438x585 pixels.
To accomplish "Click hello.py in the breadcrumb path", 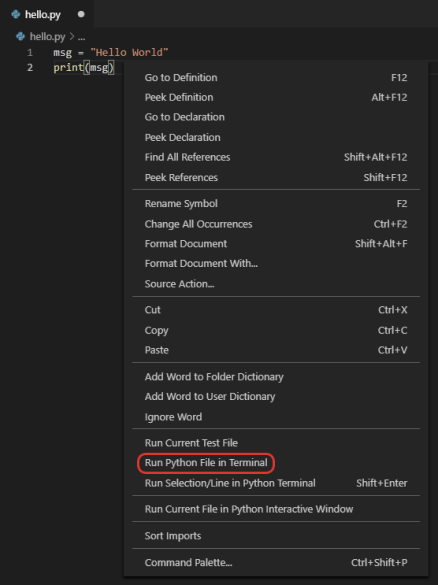I will [47, 37].
